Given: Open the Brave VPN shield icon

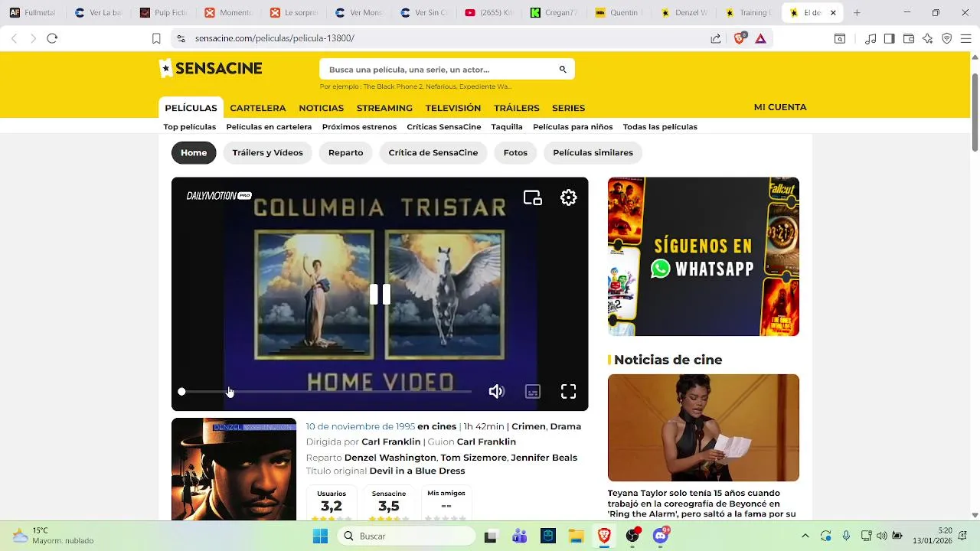Looking at the screenshot, I should (x=947, y=38).
